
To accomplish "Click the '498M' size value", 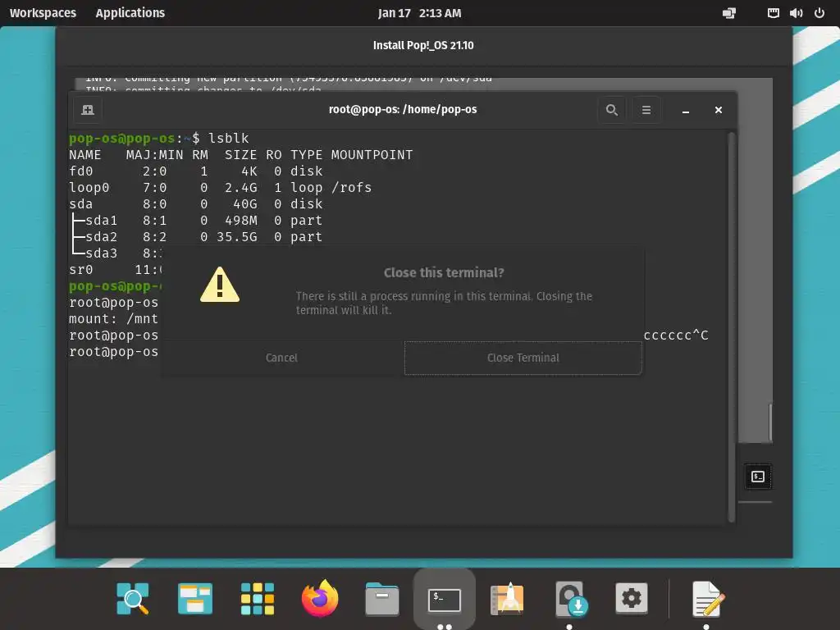I will (x=241, y=220).
